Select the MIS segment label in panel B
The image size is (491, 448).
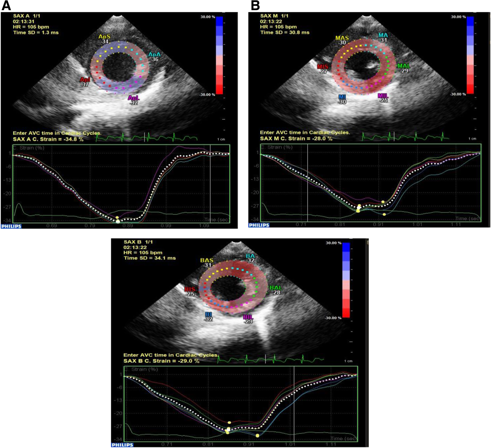point(323,67)
